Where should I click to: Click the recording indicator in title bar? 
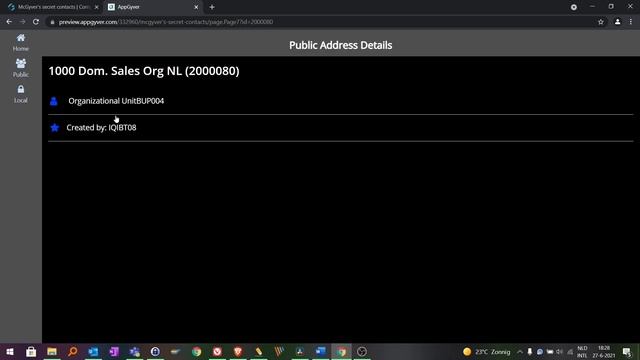tap(573, 7)
